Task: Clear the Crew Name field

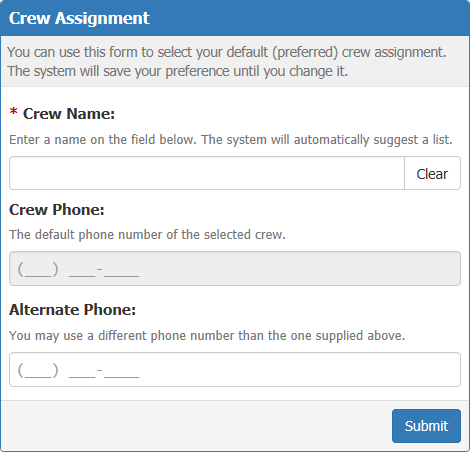Action: [432, 173]
